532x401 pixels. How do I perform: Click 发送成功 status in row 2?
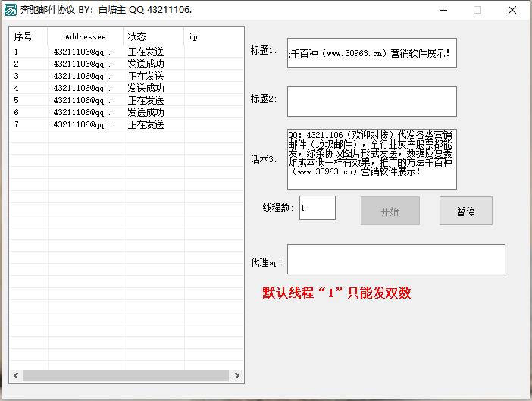coord(146,64)
